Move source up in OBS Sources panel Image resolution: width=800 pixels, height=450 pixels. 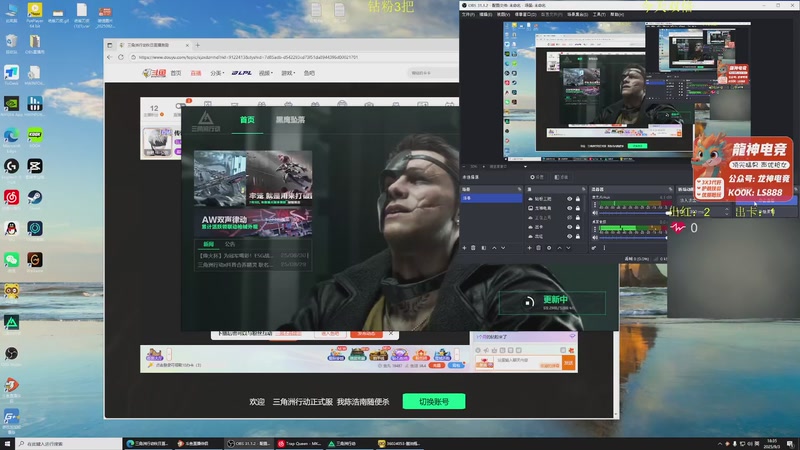560,248
